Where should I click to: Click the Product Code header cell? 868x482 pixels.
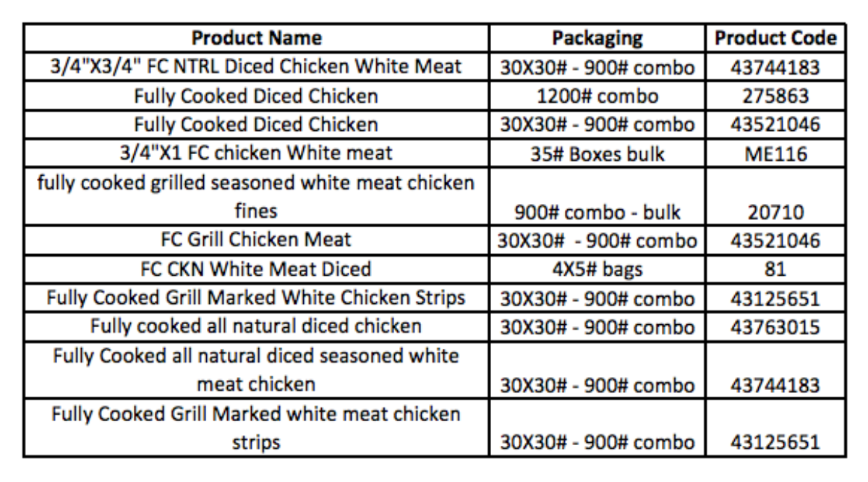click(x=775, y=38)
